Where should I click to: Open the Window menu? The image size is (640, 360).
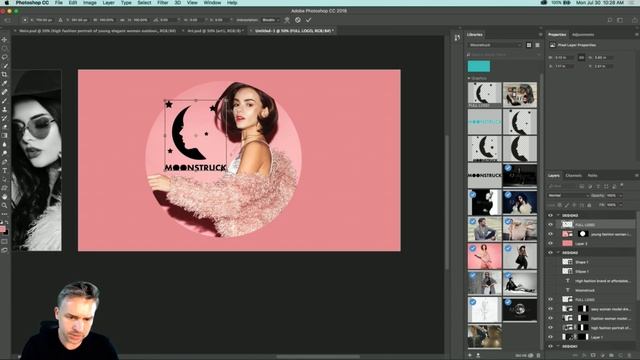click(x=212, y=3)
